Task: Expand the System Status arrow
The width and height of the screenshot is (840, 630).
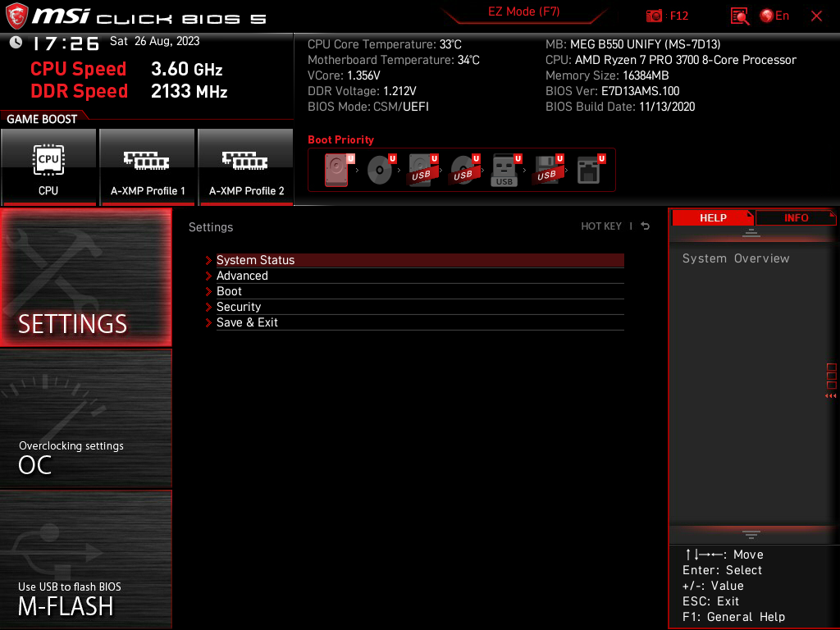Action: [x=208, y=260]
